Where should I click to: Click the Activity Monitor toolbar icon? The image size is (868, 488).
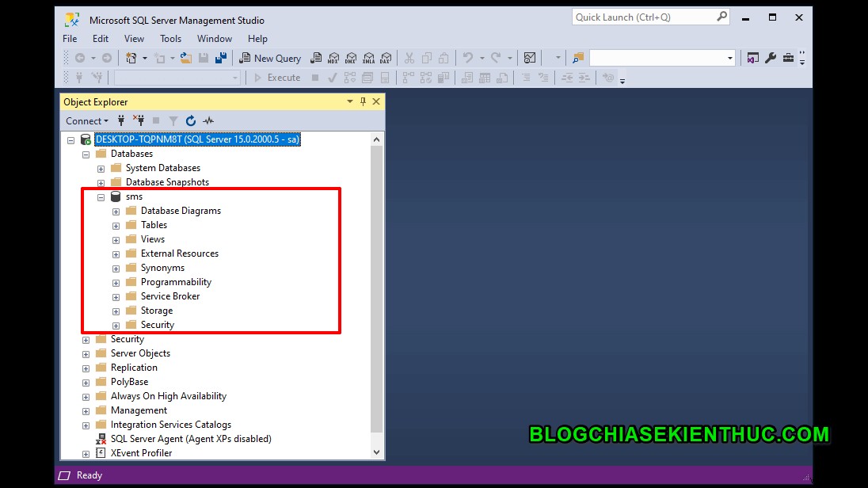click(530, 58)
